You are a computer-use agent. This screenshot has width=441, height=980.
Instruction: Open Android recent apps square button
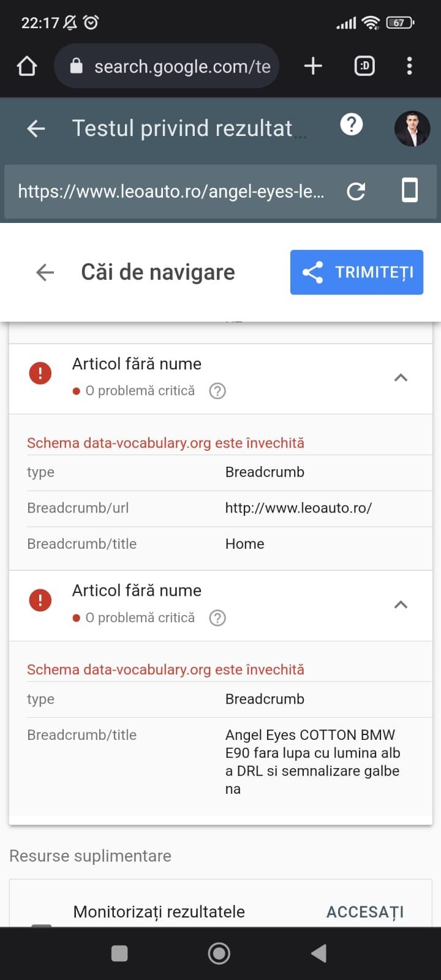[x=119, y=953]
